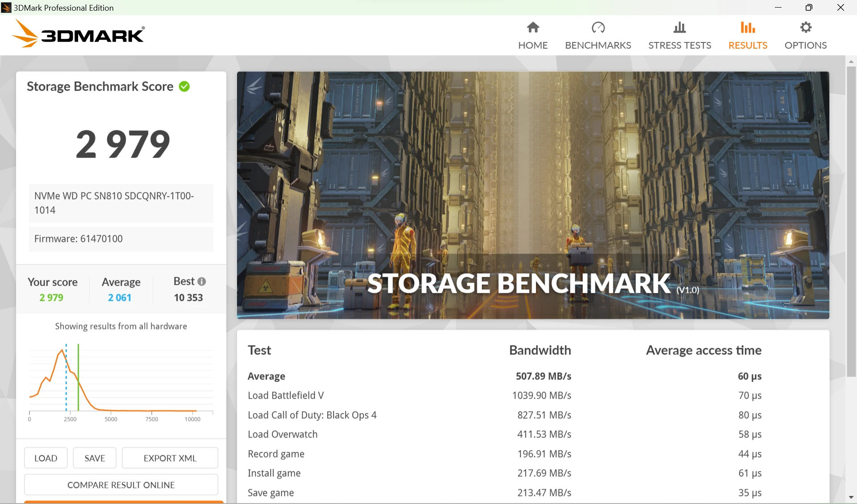This screenshot has height=504, width=857.
Task: Click Load Call of Duty: Black Ops 4
Action: (x=312, y=415)
